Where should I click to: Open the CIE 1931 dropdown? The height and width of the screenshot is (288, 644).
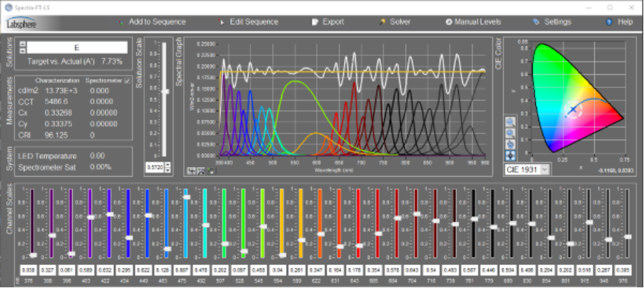click(x=526, y=169)
